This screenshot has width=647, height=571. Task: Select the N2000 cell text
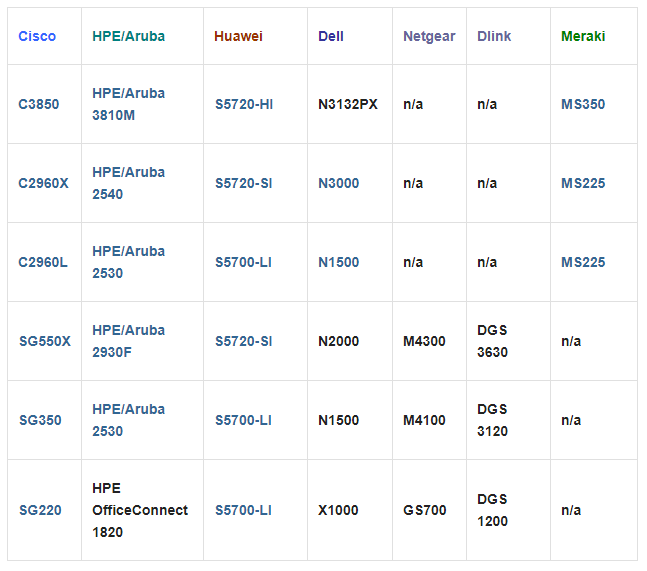(x=339, y=341)
